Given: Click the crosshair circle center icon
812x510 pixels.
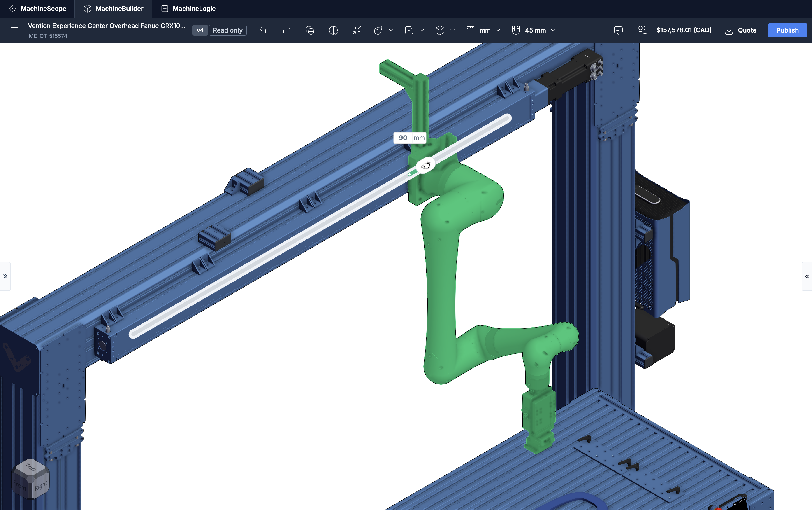Looking at the screenshot, I should click(333, 30).
